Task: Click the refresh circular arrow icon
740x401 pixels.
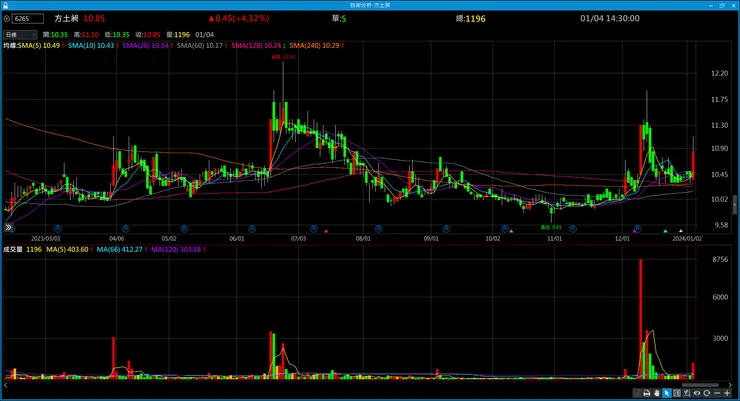Action: pos(706,393)
